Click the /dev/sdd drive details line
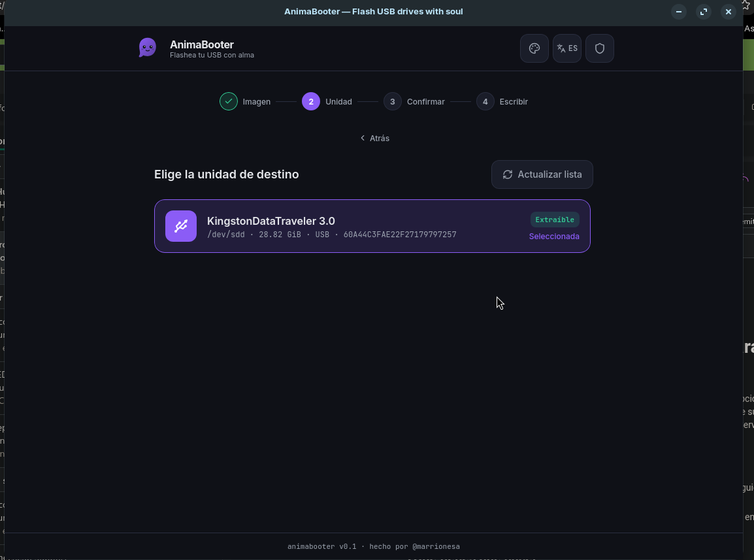 click(331, 235)
